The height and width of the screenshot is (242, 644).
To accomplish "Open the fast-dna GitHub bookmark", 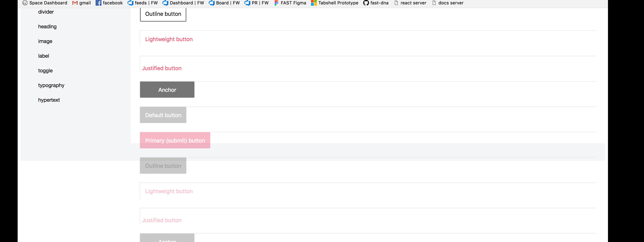I will pos(376,3).
